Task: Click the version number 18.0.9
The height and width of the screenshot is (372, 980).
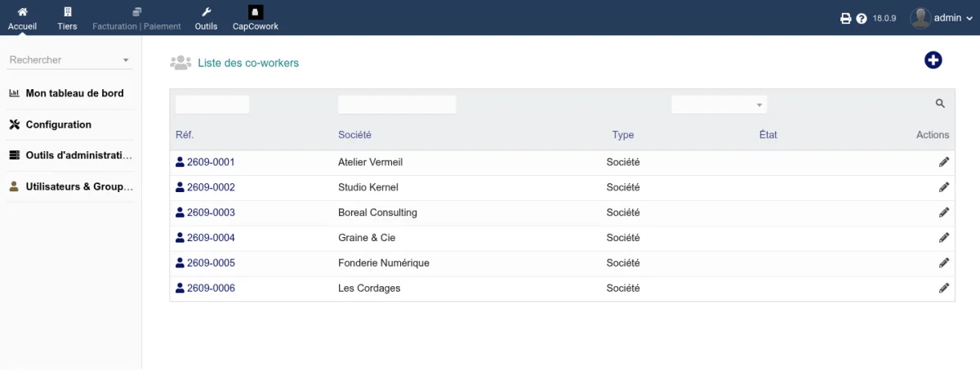Action: point(884,18)
